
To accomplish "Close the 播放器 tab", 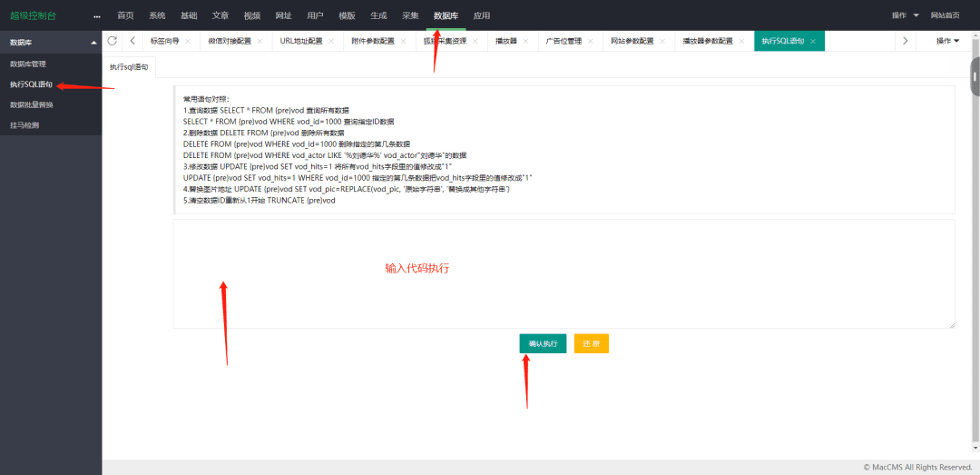I will click(x=526, y=42).
